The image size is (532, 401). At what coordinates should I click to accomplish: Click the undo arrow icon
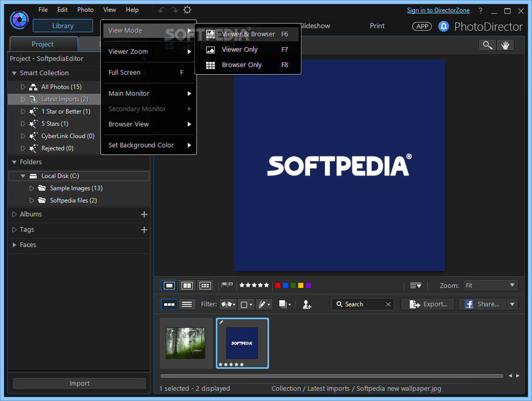click(x=162, y=10)
